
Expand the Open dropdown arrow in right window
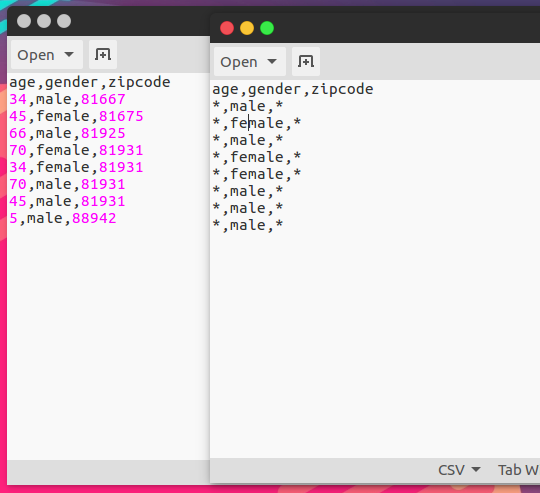click(x=272, y=62)
